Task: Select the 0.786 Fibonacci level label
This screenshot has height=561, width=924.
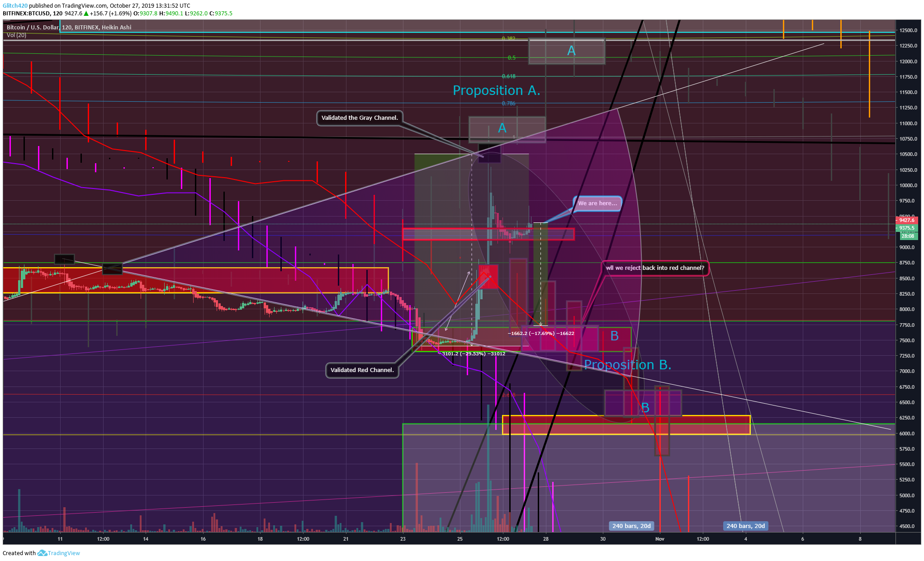Action: tap(508, 103)
